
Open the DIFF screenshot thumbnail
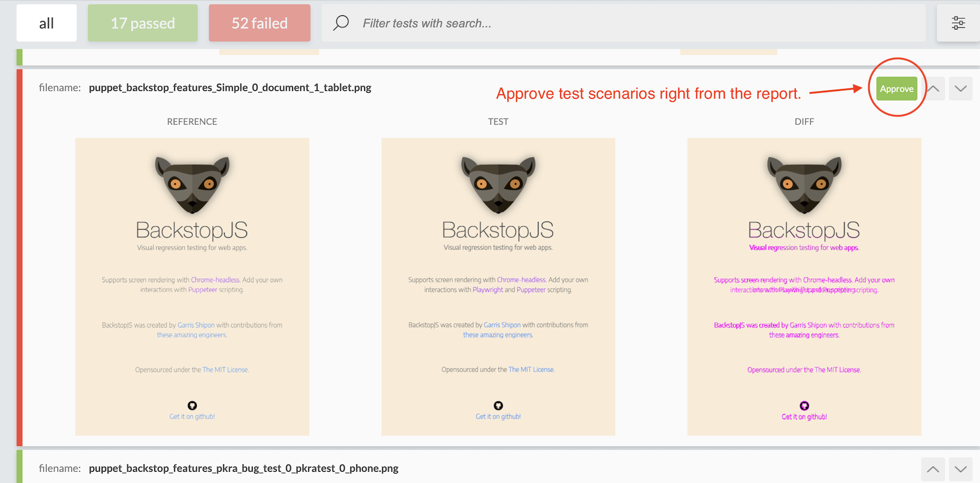pos(804,287)
